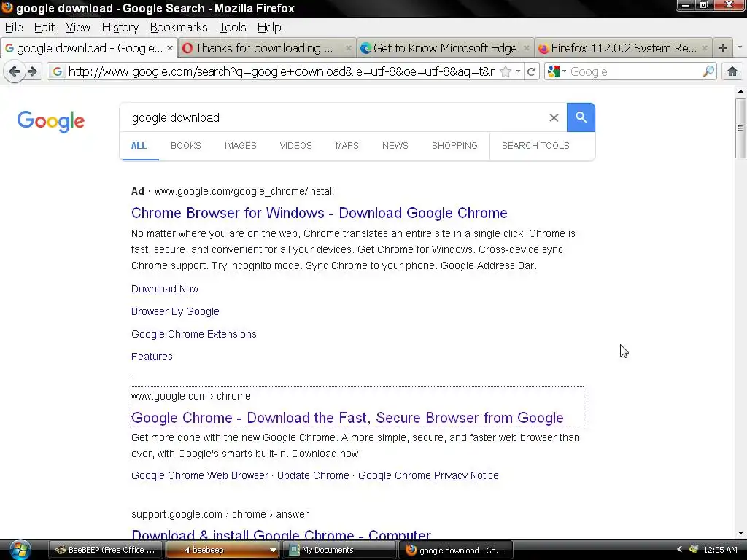747x560 pixels.
Task: Open the Google Chrome Web Browser sublink
Action: click(x=200, y=475)
